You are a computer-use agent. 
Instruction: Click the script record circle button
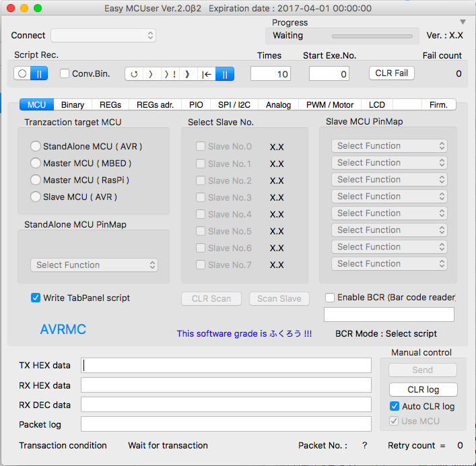[22, 73]
